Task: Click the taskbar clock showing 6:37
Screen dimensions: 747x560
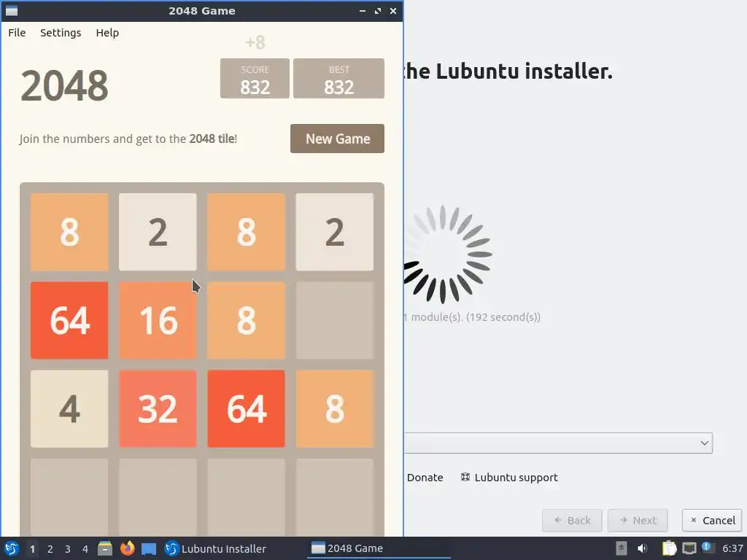Action: 732,548
